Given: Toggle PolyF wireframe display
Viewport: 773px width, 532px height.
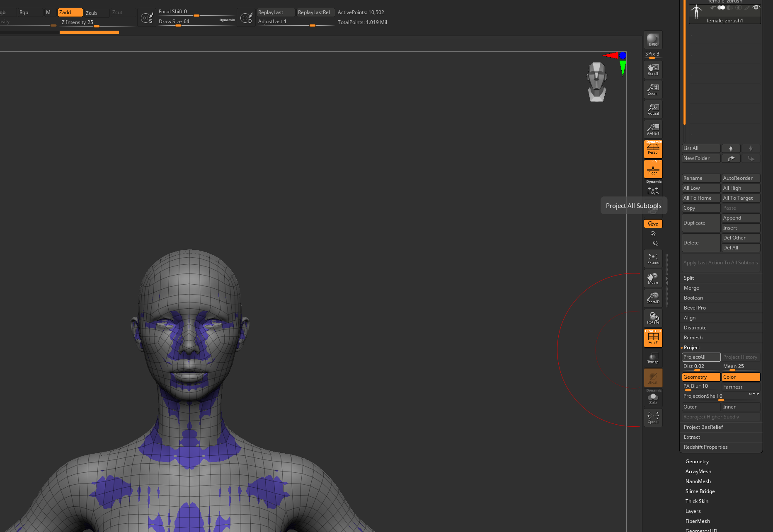Looking at the screenshot, I should [653, 338].
